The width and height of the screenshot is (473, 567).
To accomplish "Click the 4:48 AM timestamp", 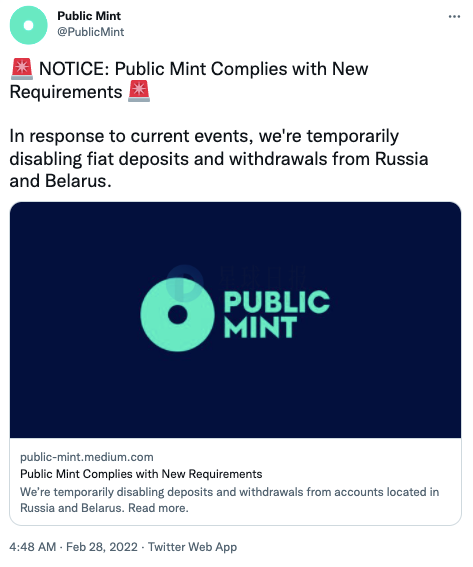I will (33, 547).
